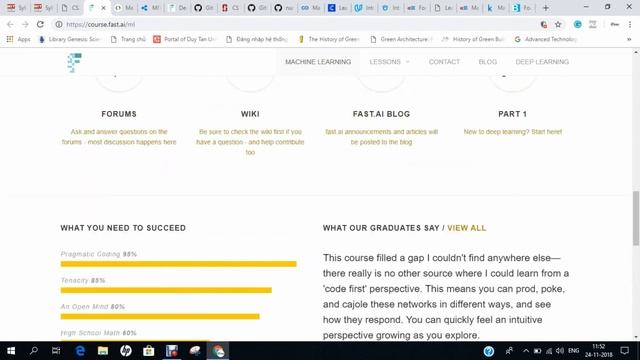The image size is (640, 360).
Task: Click 'New to deep learning? Start here!' text
Action: tap(513, 132)
